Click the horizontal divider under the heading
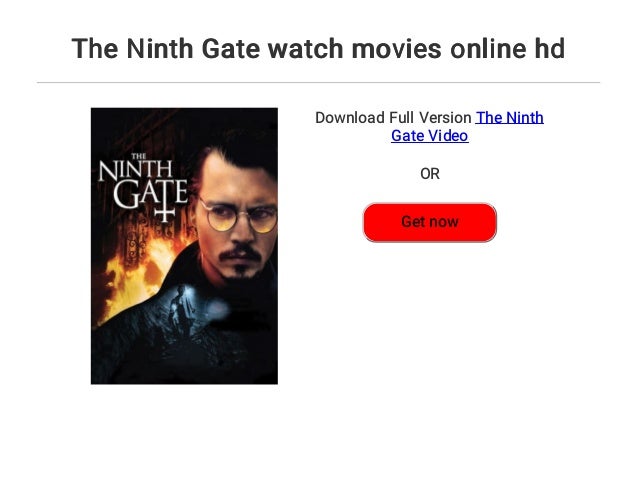Image resolution: width=638 pixels, height=479 pixels. pyautogui.click(x=318, y=82)
